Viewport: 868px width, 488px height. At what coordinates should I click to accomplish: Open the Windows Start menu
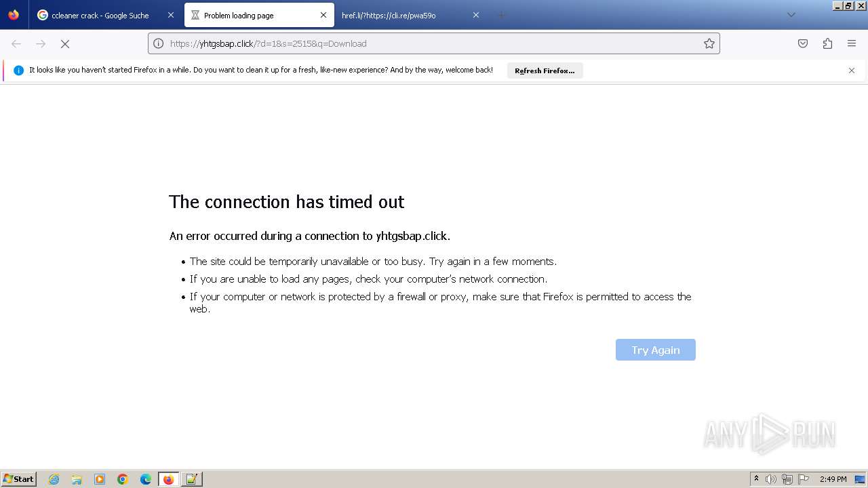click(19, 479)
